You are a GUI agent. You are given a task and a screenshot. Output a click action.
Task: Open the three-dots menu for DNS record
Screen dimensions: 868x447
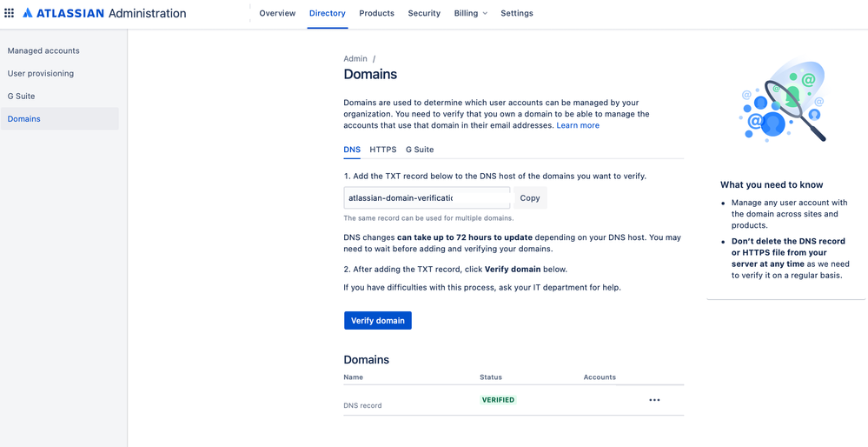pos(654,400)
